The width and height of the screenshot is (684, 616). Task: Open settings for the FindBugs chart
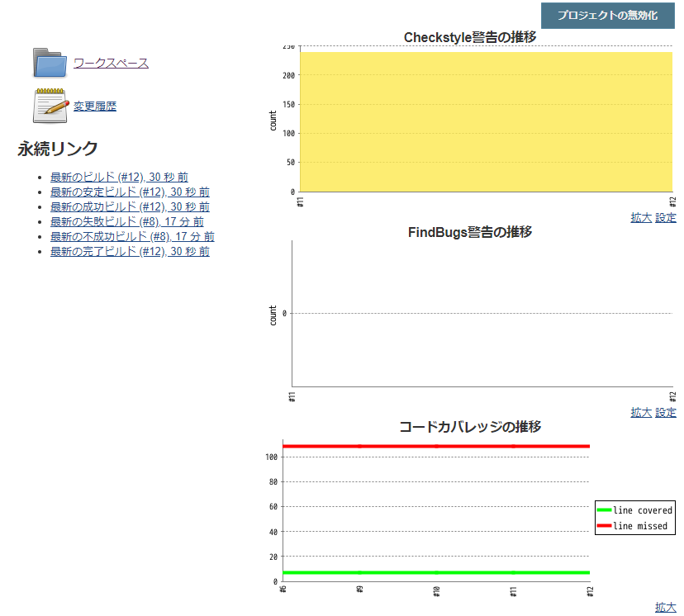(x=665, y=411)
